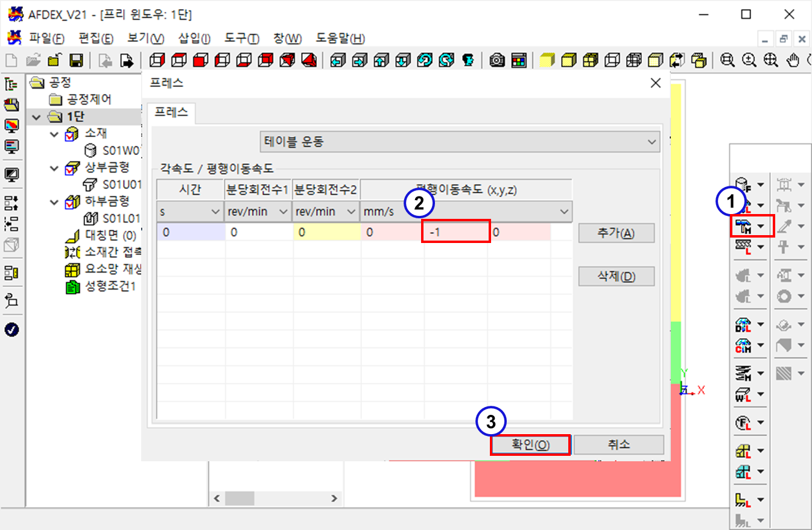812x530 pixels.
Task: Toggle the 하부금형 checkbox icon in tree
Action: [71, 202]
